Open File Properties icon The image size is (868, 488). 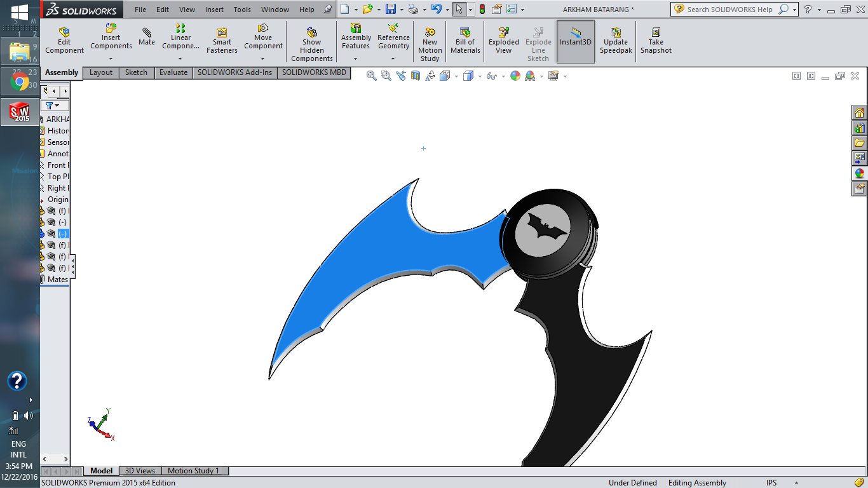[497, 9]
